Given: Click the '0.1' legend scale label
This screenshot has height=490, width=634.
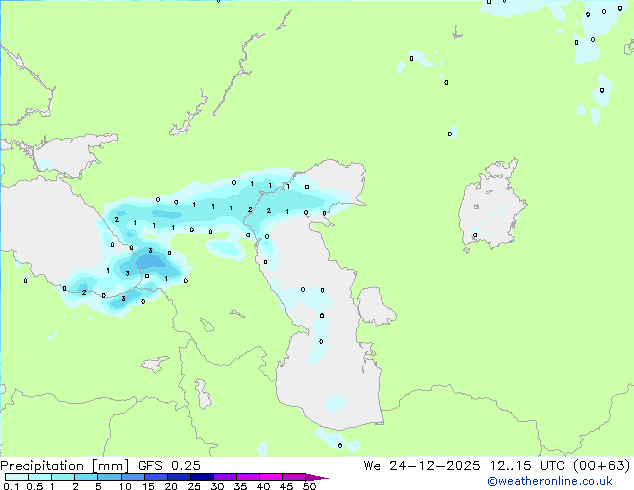Looking at the screenshot, I should tap(12, 486).
